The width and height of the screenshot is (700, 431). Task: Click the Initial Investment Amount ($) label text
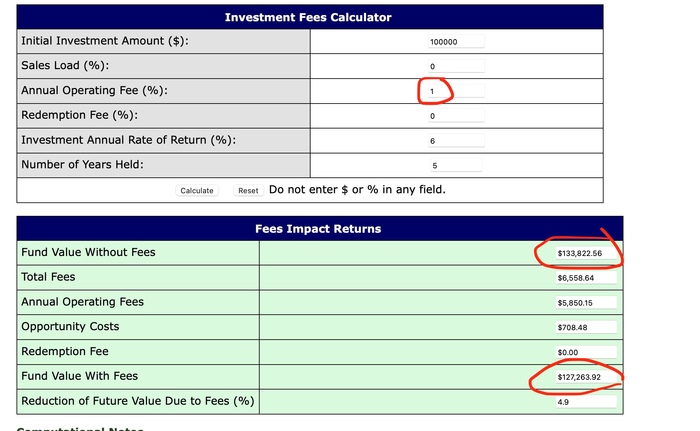105,41
